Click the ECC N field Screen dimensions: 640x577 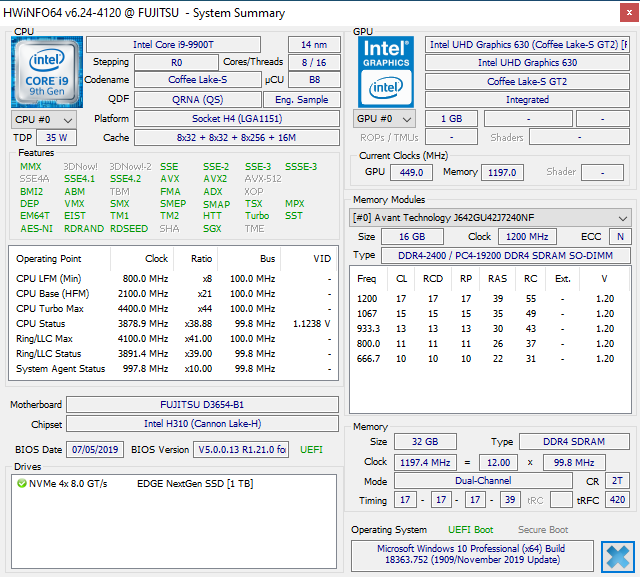pos(620,237)
